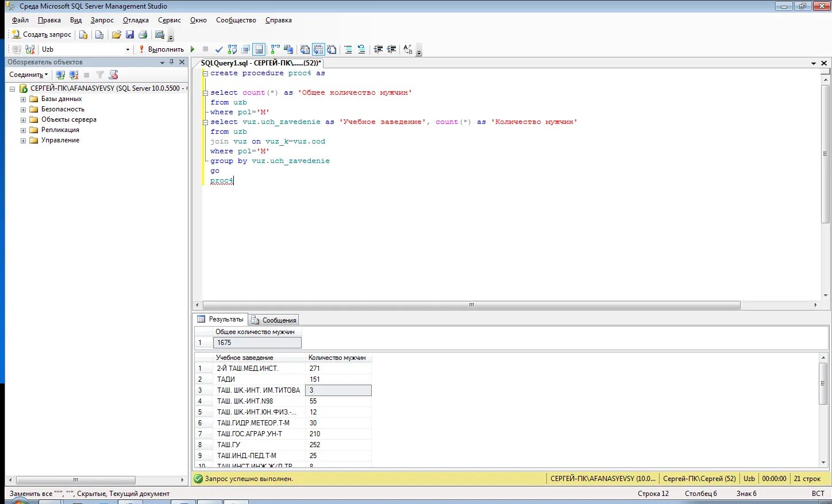The width and height of the screenshot is (832, 504).
Task: Click the Создать запрос button
Action: (x=41, y=34)
